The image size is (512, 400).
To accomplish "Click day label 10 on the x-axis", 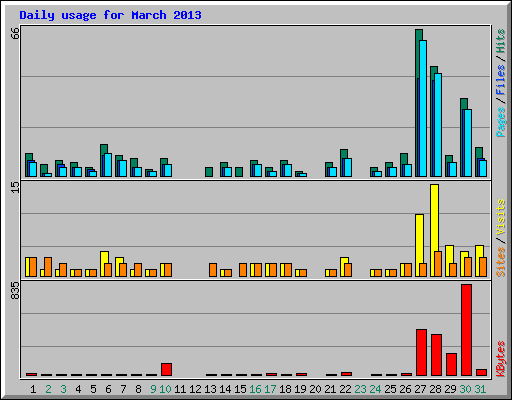I will click(165, 389).
